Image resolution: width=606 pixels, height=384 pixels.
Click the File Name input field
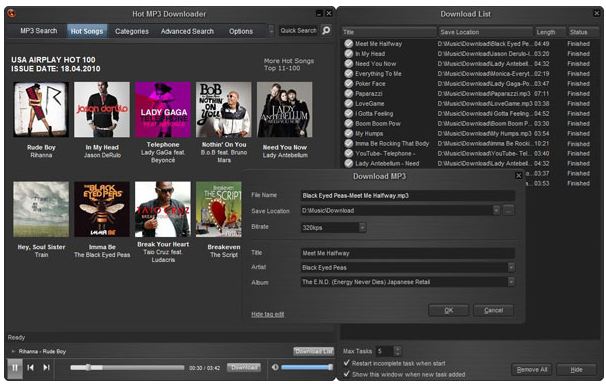pyautogui.click(x=408, y=195)
